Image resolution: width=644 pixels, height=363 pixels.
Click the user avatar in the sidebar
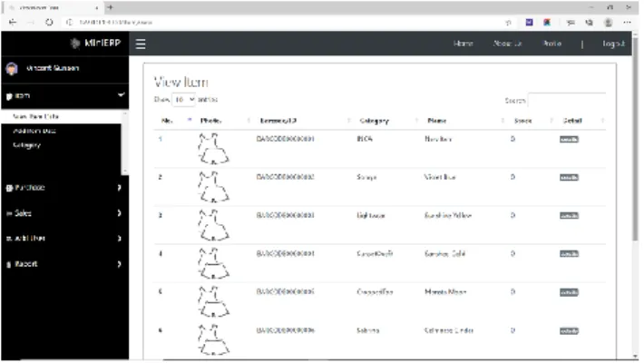(12, 69)
